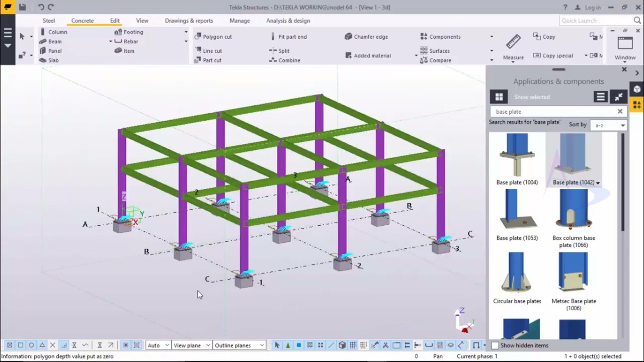Choose the Rebar tool
This screenshot has width=644, height=362.
pos(126,41)
